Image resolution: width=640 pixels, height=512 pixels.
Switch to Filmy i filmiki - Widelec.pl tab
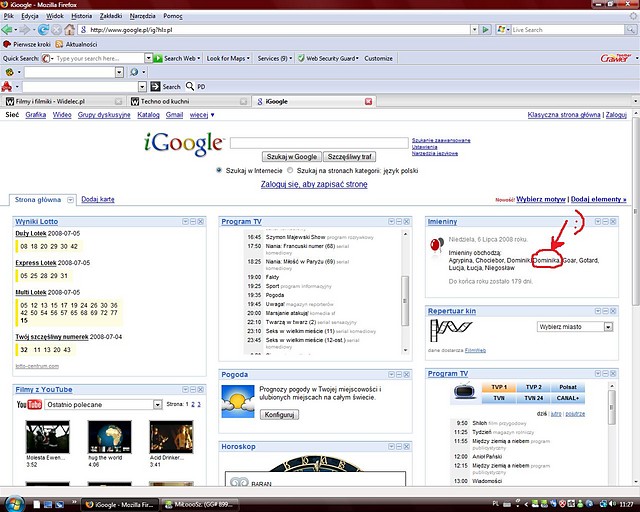point(63,101)
